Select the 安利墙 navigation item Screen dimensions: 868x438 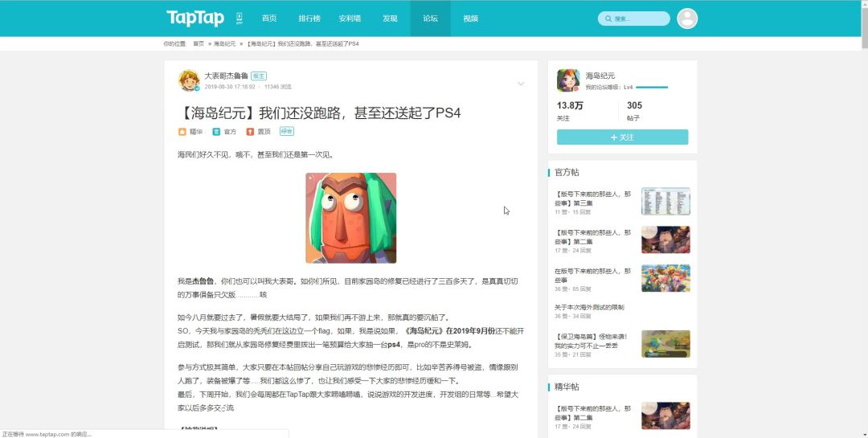point(350,18)
